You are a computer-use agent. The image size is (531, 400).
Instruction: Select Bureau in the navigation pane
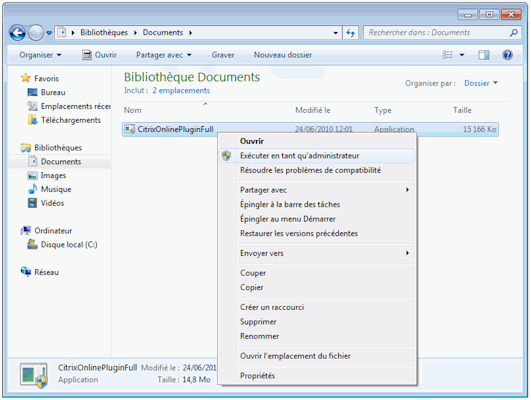46,92
